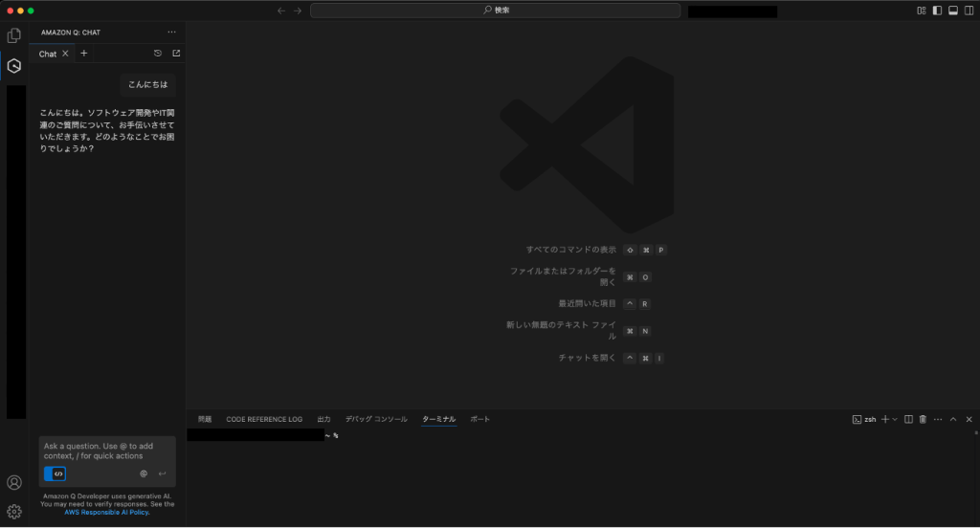This screenshot has height=528, width=980.
Task: Maximize the panel with up chevron
Action: tap(953, 419)
